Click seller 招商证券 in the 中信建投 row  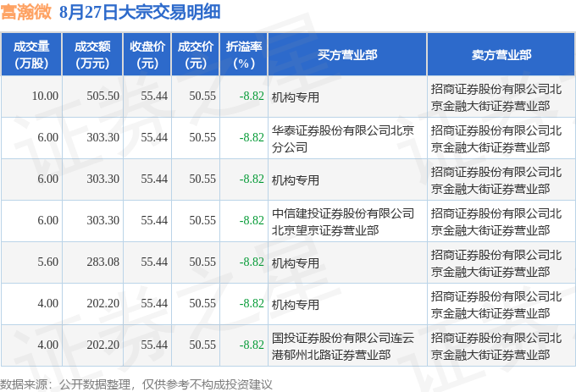click(x=496, y=222)
